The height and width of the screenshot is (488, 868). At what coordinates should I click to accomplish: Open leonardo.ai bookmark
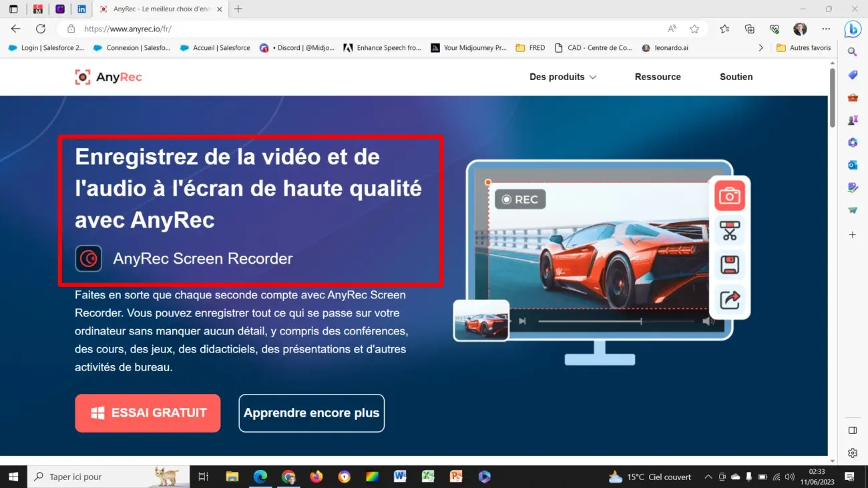coord(664,48)
